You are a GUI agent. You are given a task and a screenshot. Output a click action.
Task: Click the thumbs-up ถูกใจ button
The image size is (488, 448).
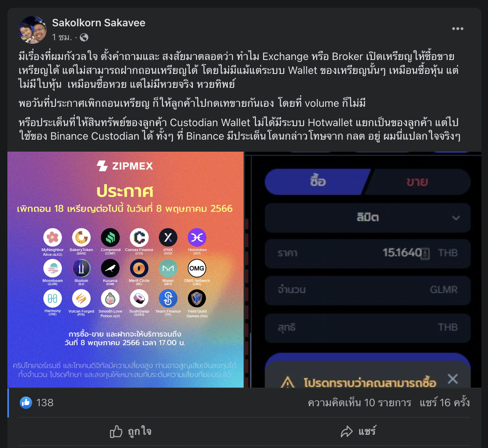click(131, 431)
